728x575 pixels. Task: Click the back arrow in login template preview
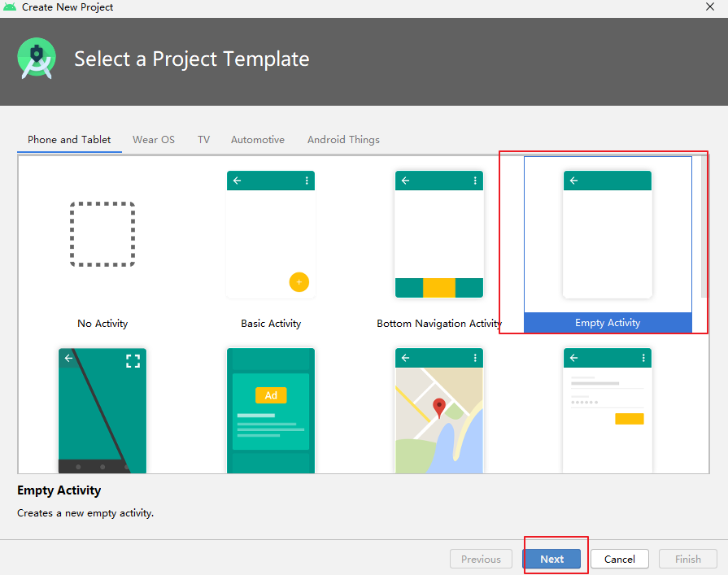(573, 358)
